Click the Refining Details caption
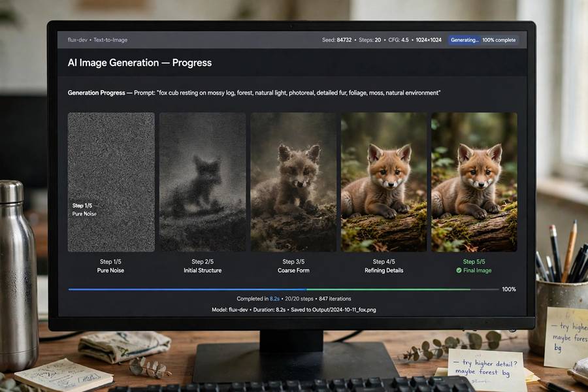 click(x=384, y=270)
